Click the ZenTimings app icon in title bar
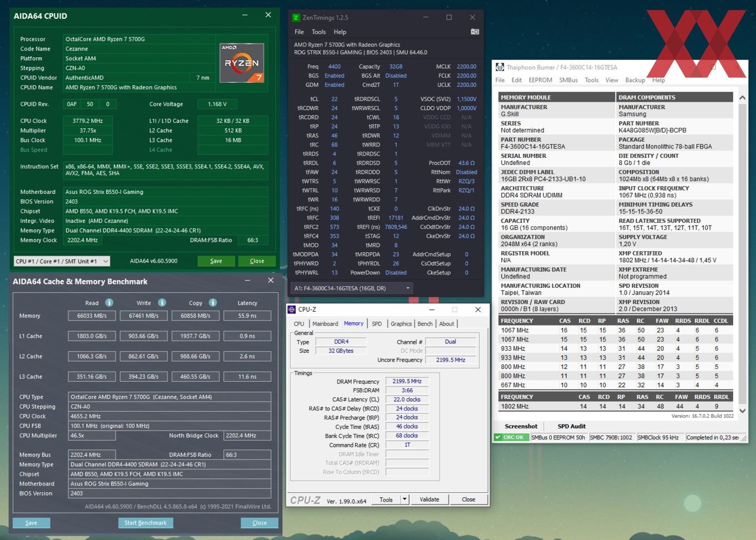 pos(296,17)
